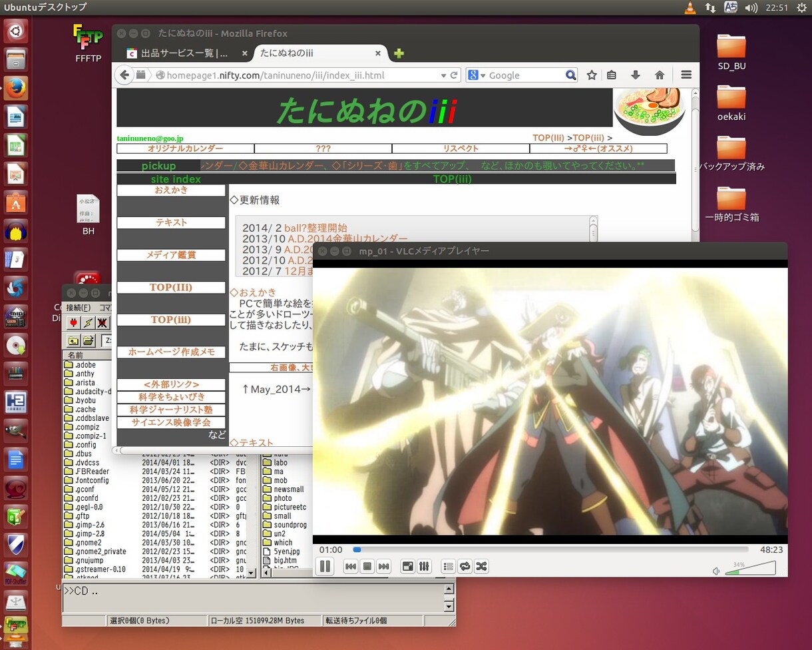Open サイエンス映像学会 link

171,422
